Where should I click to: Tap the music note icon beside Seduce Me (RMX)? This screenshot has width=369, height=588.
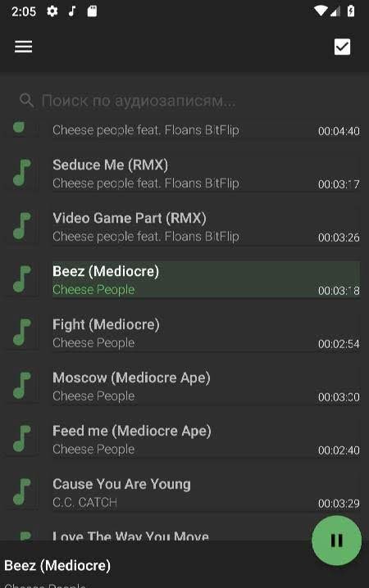pyautogui.click(x=22, y=174)
